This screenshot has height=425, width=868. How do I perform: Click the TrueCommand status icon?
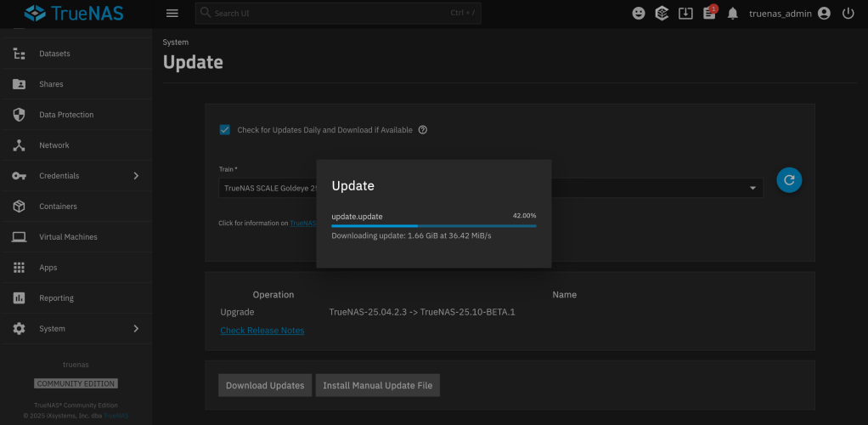[662, 14]
